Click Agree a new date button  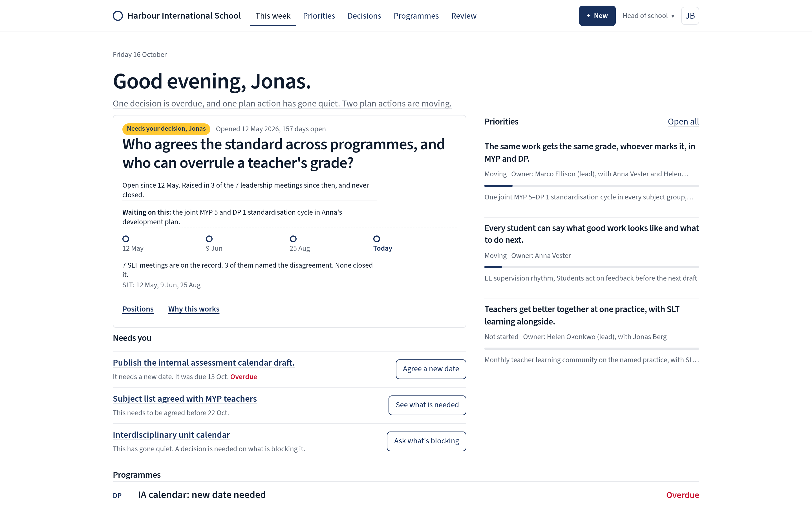(431, 369)
